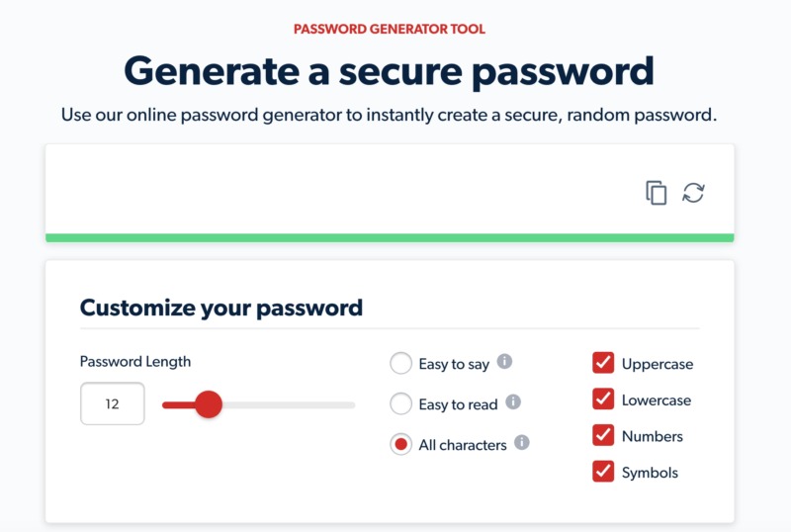
Task: Select the Easy to read option
Action: (401, 403)
